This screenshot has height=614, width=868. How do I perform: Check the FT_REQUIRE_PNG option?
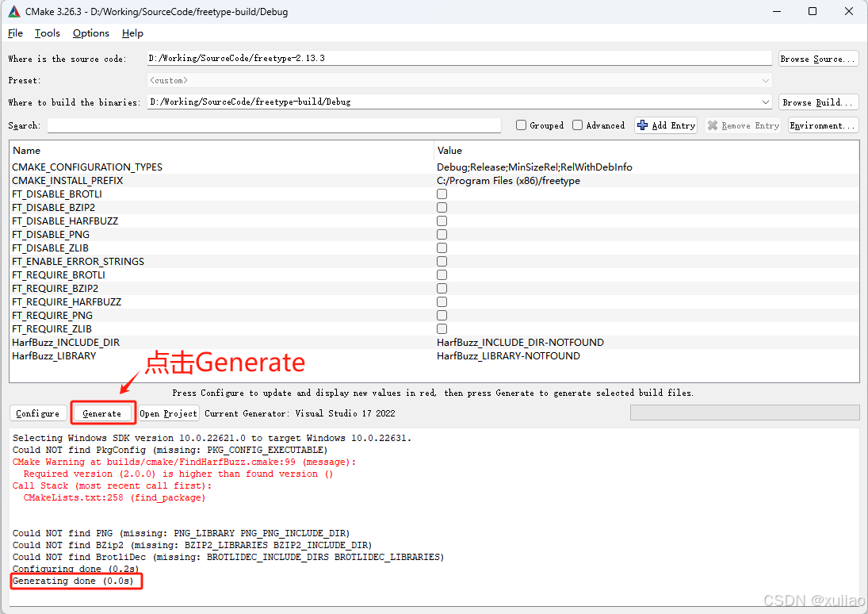click(x=442, y=315)
